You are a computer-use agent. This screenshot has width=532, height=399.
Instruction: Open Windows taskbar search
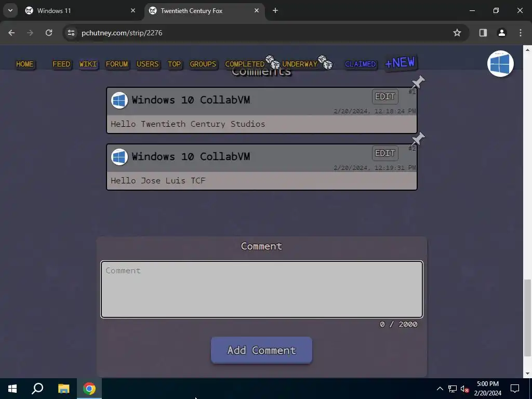[x=37, y=389]
